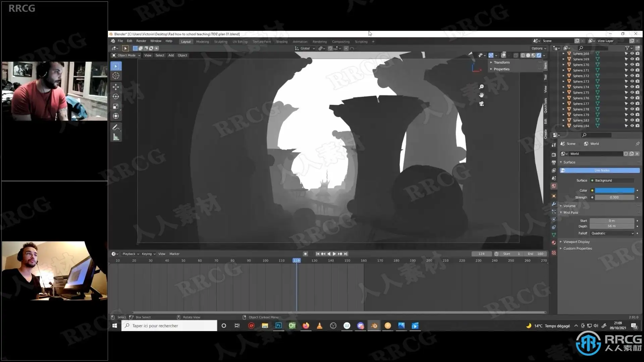The image size is (644, 362).
Task: Select the Rotate tool
Action: tap(116, 97)
